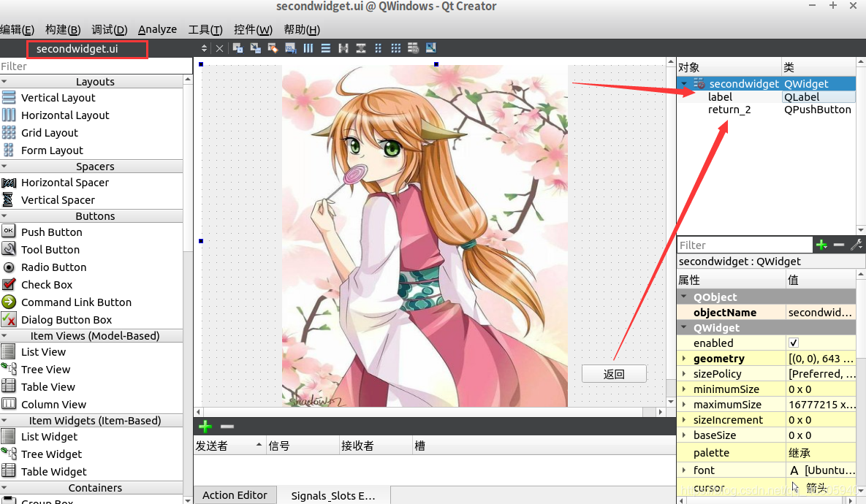Apply Lay Out in Grid toolbar icon
Viewport: 866px width, 504px height.
tap(396, 48)
